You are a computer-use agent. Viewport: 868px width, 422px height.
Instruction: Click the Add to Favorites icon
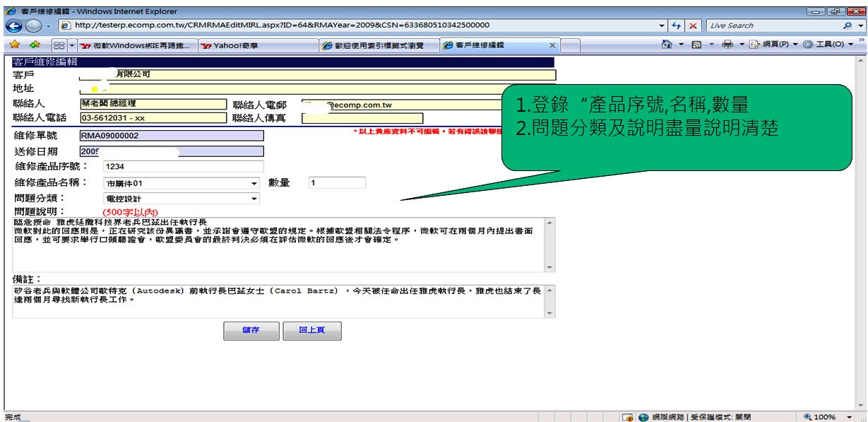tap(34, 45)
